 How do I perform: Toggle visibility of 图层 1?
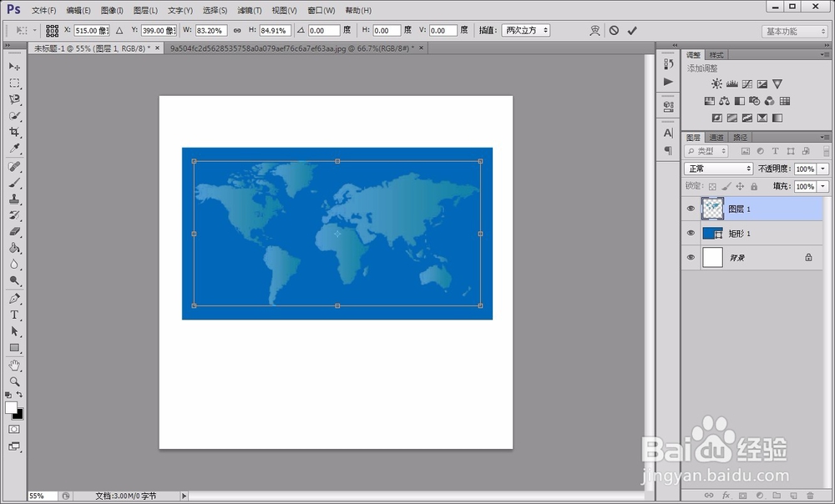[x=691, y=209]
